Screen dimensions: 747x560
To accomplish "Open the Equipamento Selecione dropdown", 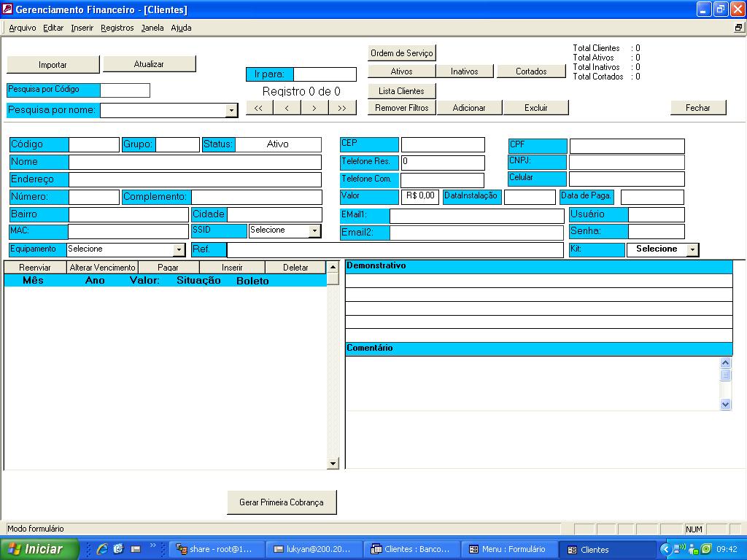I will coord(179,249).
